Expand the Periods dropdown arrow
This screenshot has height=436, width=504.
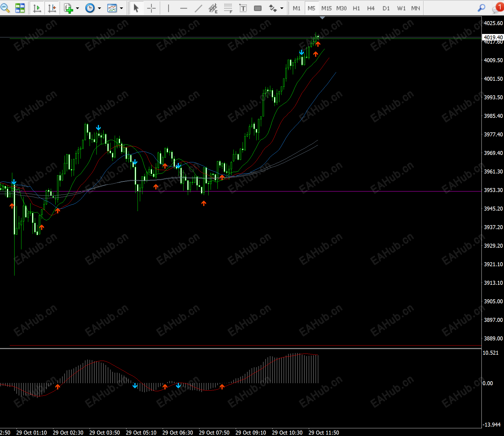point(99,8)
